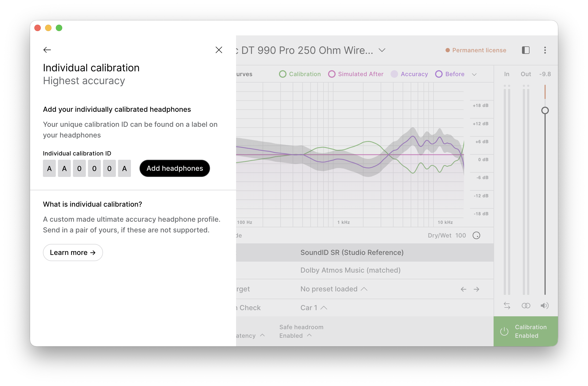This screenshot has width=588, height=386.
Task: Go to previous target preset arrow
Action: coord(464,289)
